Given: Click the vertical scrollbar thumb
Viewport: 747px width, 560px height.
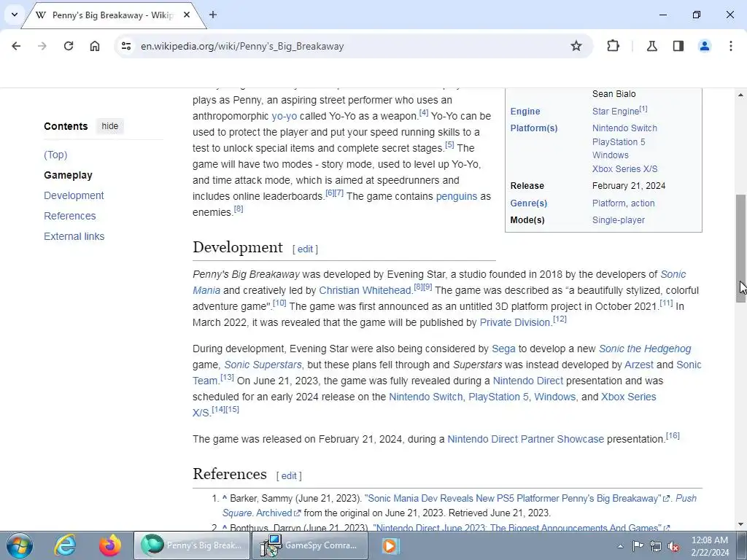Looking at the screenshot, I should 741,249.
